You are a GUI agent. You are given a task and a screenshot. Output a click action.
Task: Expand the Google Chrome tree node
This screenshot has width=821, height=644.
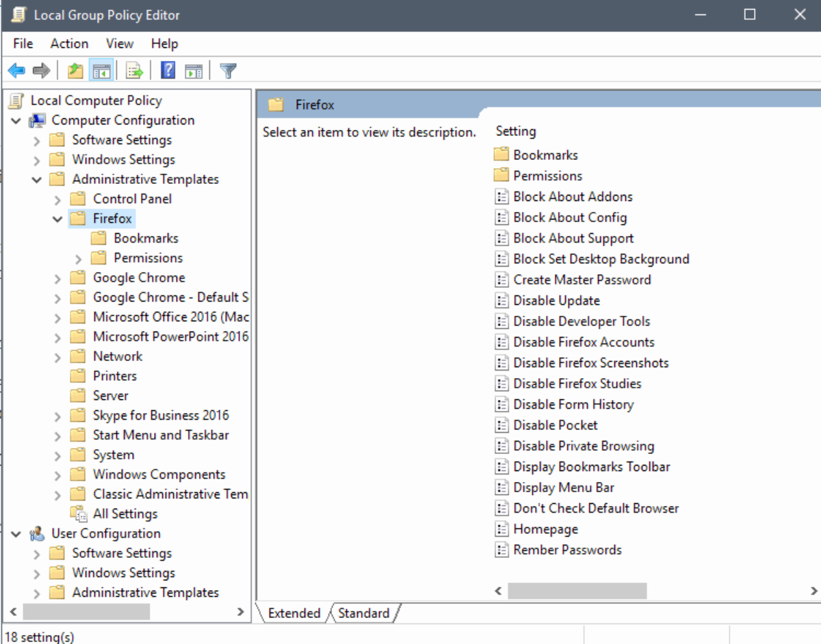click(x=57, y=278)
